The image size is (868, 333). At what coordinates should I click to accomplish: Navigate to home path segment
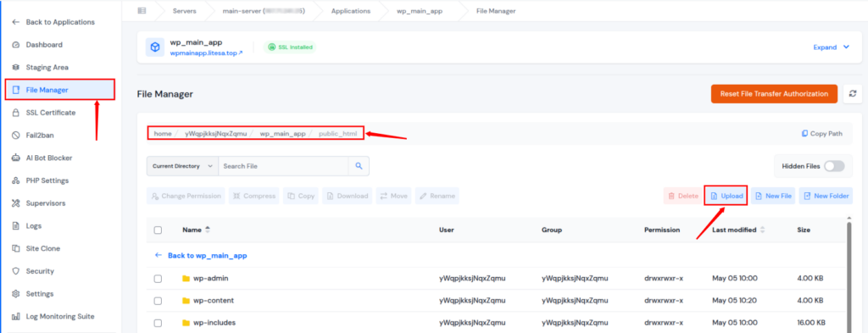tap(163, 133)
